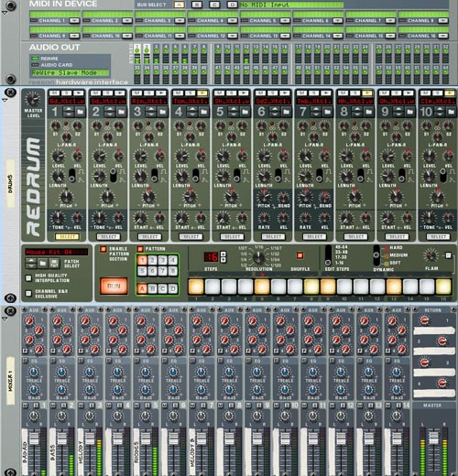Open sample browser on drum channel 10
Screen dimensions: 458x476
point(451,112)
